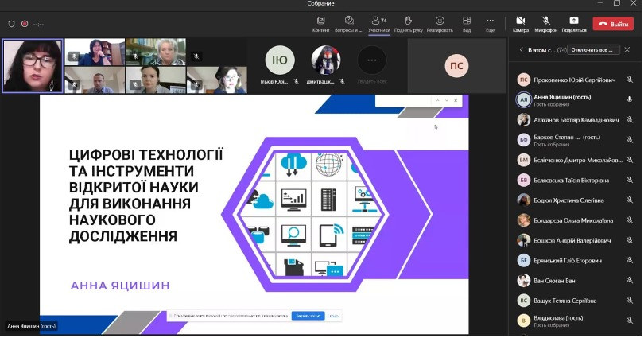Click the БФ avatar of Барков Степан

524,140
